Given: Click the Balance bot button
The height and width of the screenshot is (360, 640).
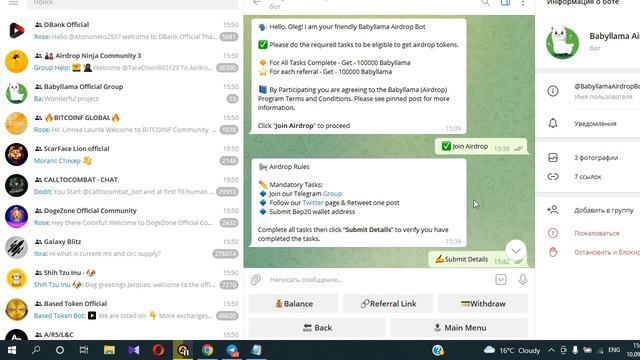Looking at the screenshot, I should pos(293,304).
